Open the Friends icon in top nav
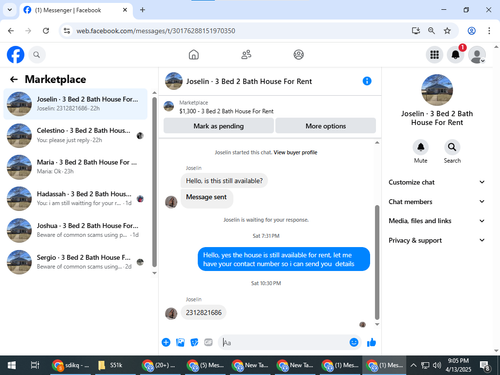The height and width of the screenshot is (375, 500). [246, 55]
